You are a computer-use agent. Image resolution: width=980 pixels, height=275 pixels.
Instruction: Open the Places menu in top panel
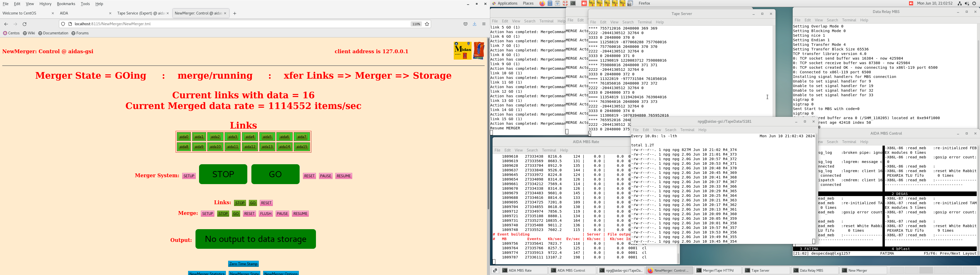click(528, 3)
